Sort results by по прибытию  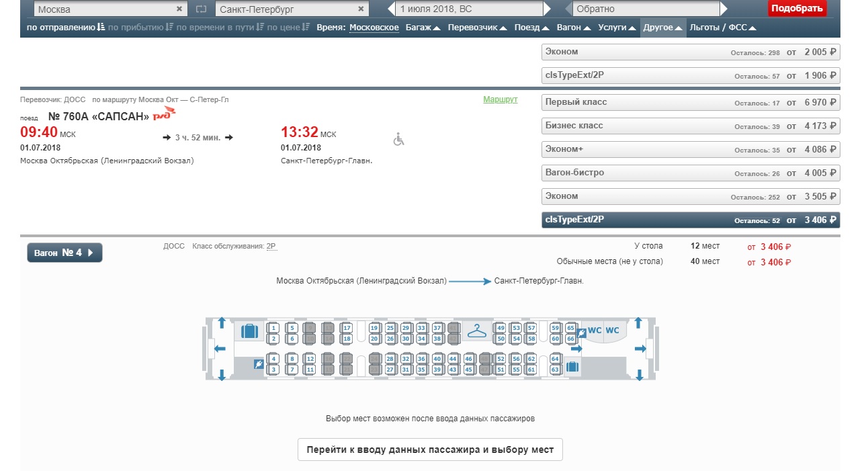click(x=140, y=28)
